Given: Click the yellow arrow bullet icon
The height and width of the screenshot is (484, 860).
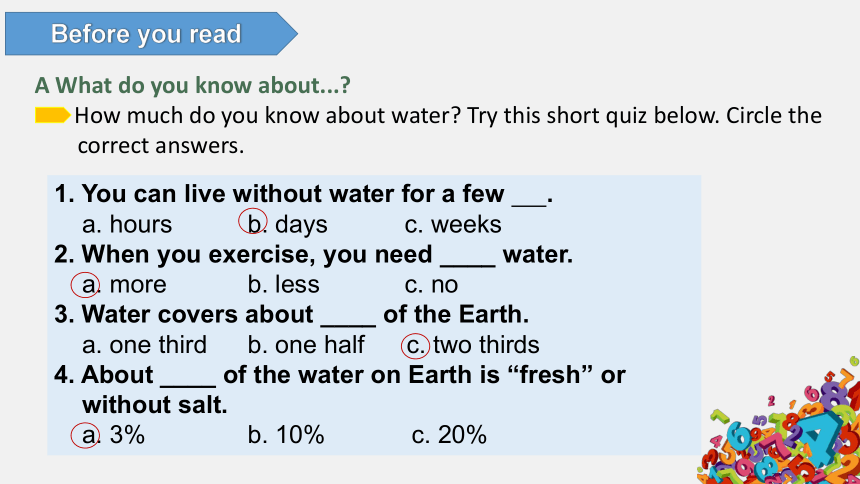Looking at the screenshot, I should tap(53, 115).
